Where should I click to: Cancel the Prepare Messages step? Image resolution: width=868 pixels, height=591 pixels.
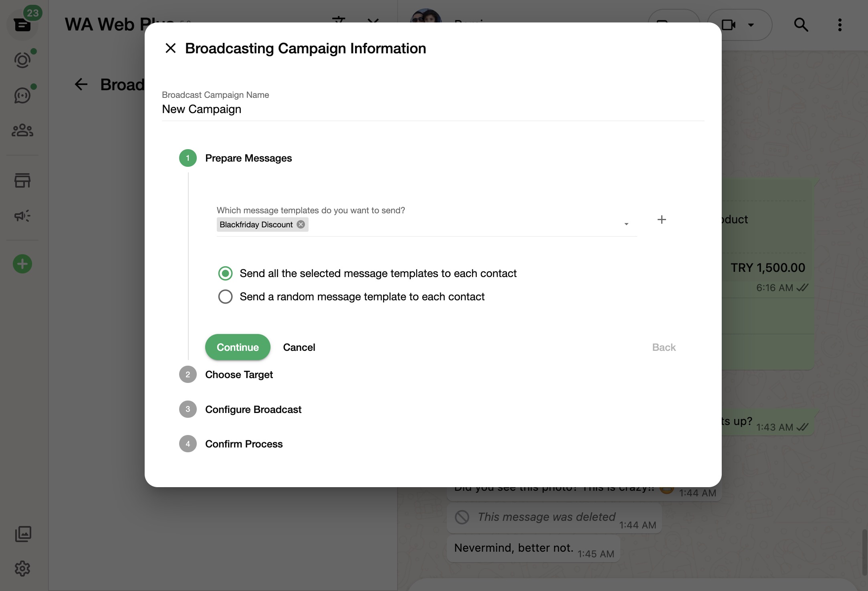[x=299, y=347]
